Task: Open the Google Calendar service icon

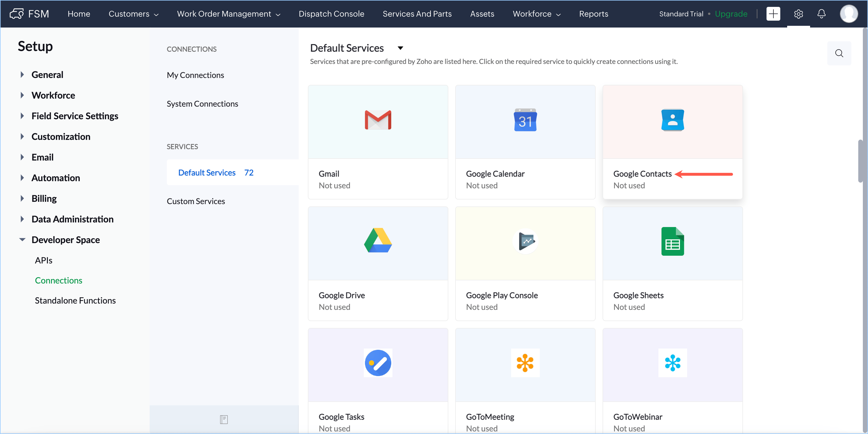Action: tap(525, 120)
